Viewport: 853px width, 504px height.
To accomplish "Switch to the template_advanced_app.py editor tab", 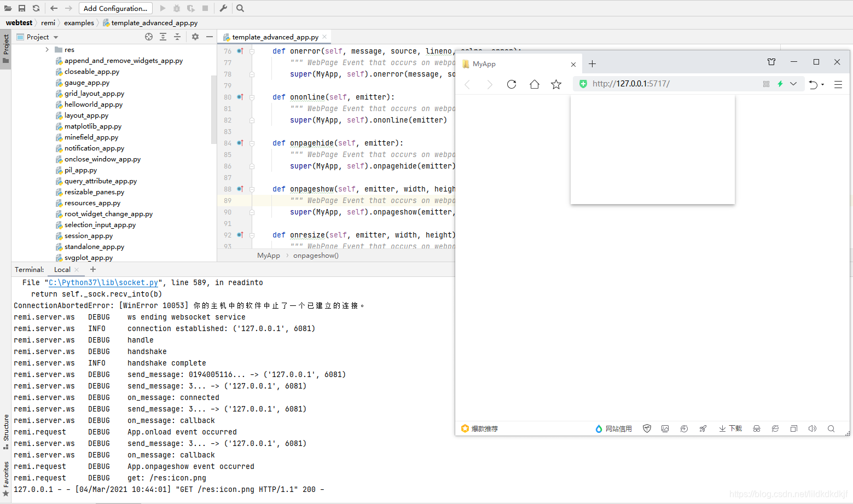I will [274, 37].
